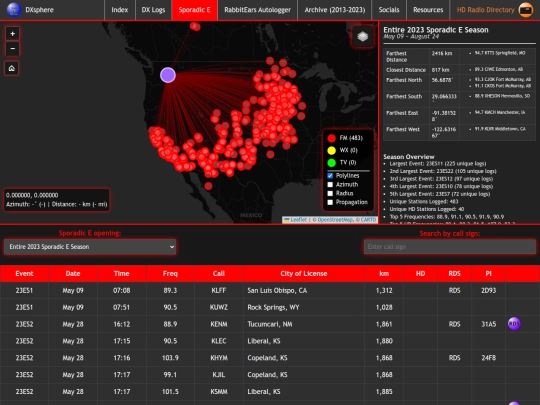
Task: Click PI code 2D93 cell
Action: (x=488, y=291)
